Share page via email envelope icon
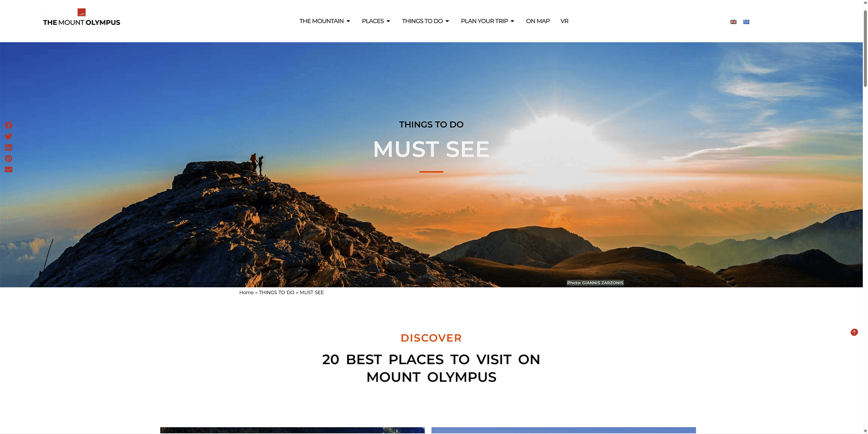The image size is (868, 434). coord(8,170)
